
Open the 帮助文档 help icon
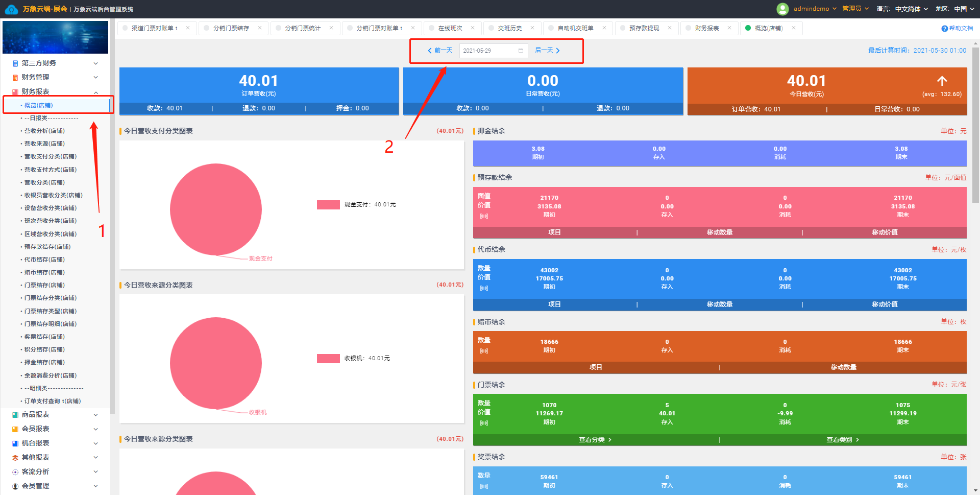tap(944, 28)
